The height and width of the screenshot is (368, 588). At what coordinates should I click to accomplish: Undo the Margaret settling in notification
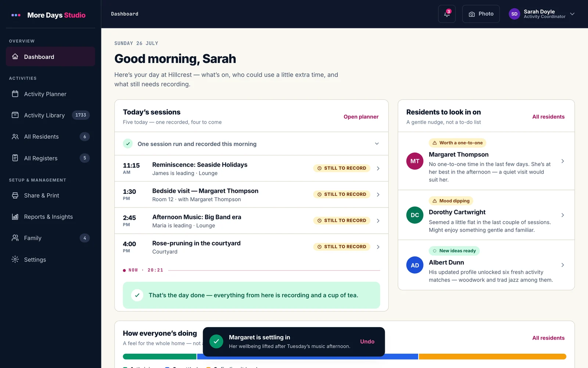pos(367,342)
